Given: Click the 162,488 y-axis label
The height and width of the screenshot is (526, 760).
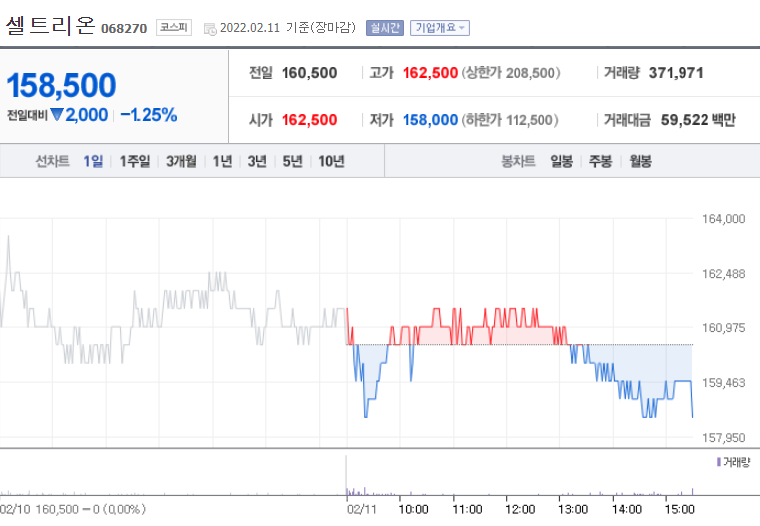Looking at the screenshot, I should 723,274.
